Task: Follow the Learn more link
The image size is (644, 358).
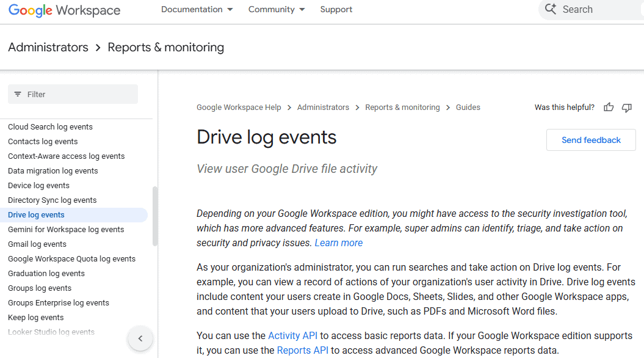Action: click(x=339, y=243)
